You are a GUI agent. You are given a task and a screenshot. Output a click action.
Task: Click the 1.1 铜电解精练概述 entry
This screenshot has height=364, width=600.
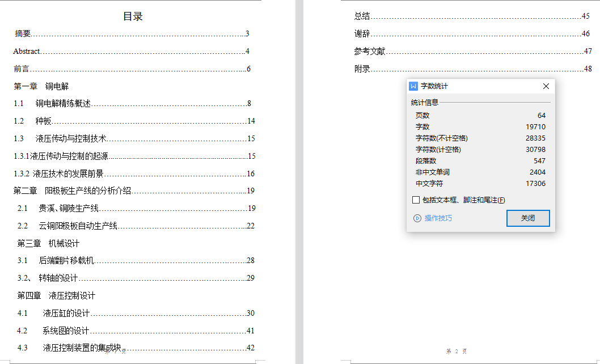tap(62, 104)
